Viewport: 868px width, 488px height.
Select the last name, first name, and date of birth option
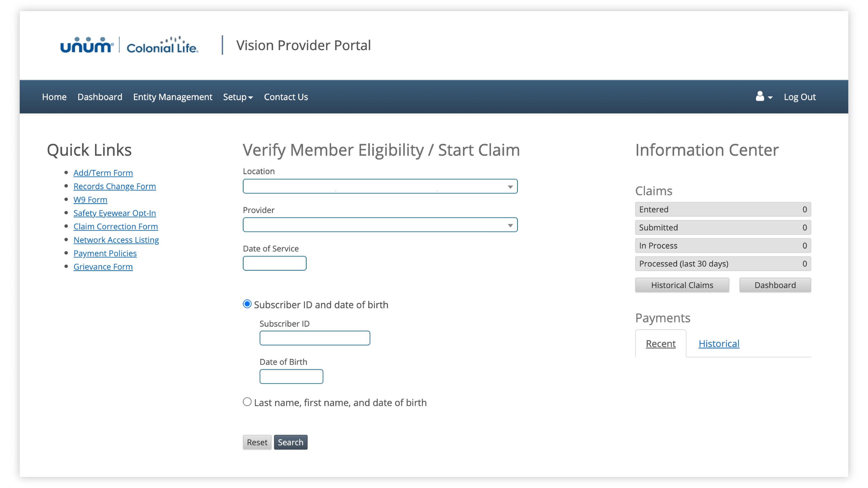247,402
